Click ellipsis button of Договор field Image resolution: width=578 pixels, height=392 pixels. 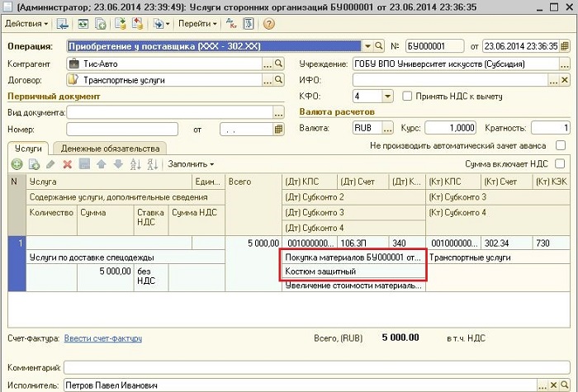(x=268, y=80)
